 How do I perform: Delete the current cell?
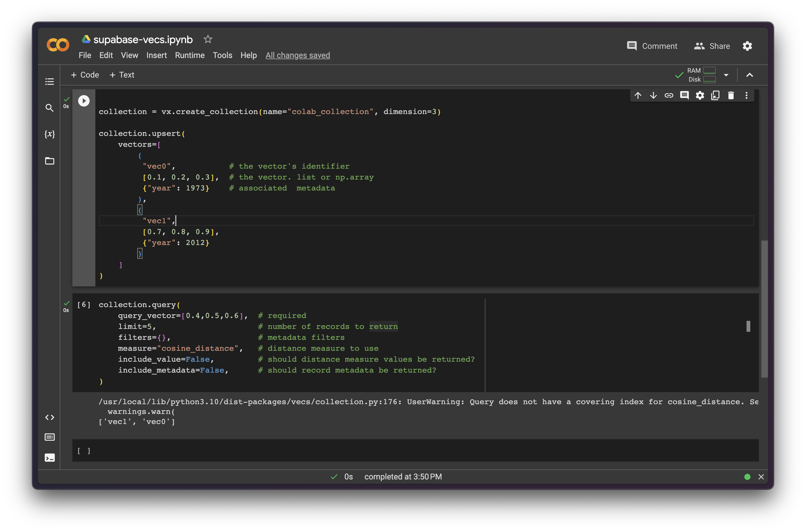click(731, 95)
